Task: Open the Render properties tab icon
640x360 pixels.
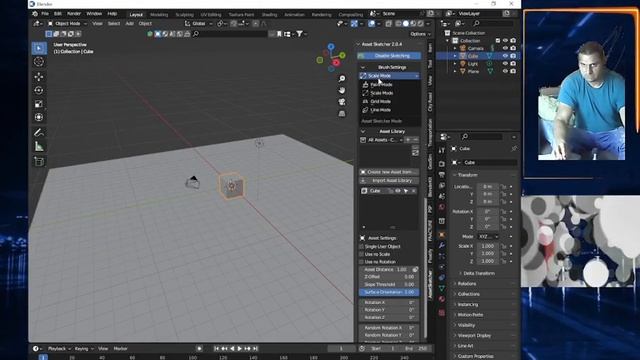Action: 442,164
